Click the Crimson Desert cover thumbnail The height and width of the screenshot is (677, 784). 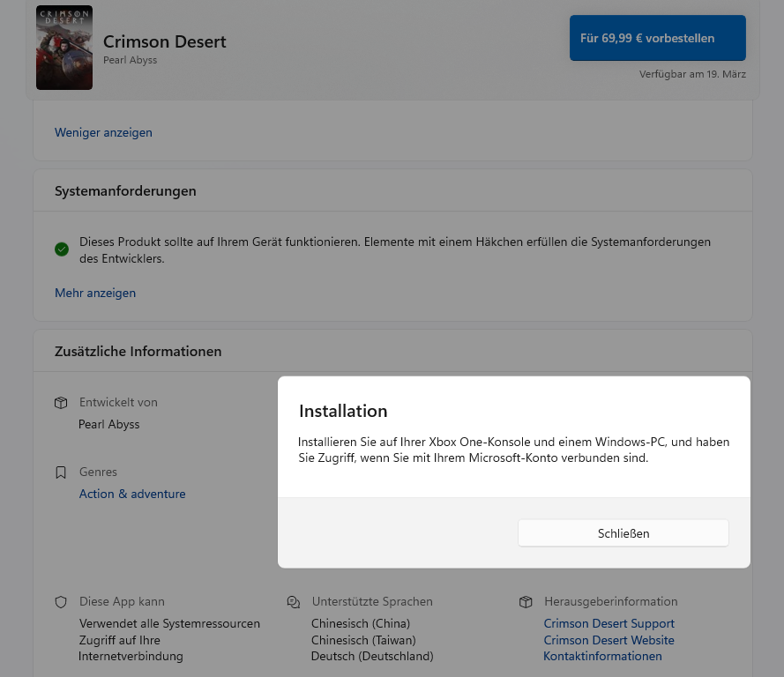tap(64, 48)
